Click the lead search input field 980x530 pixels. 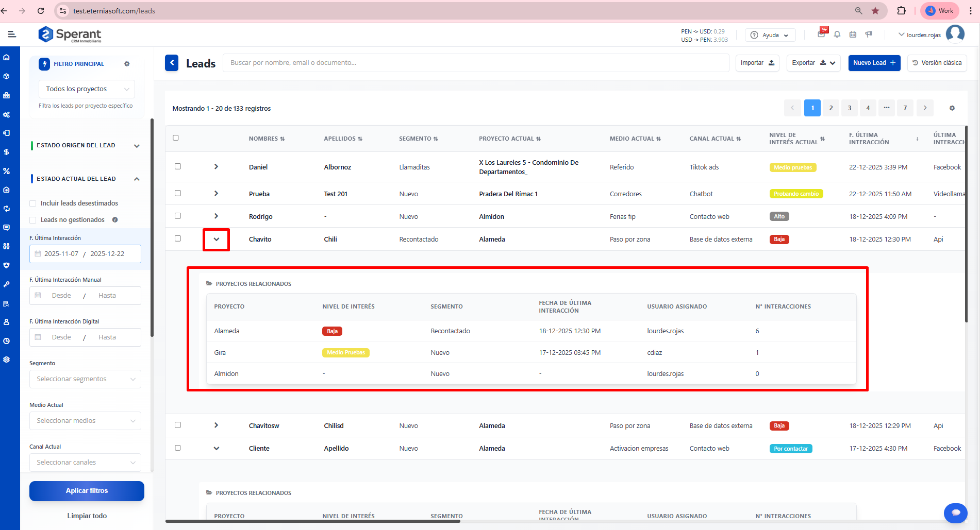pyautogui.click(x=475, y=63)
